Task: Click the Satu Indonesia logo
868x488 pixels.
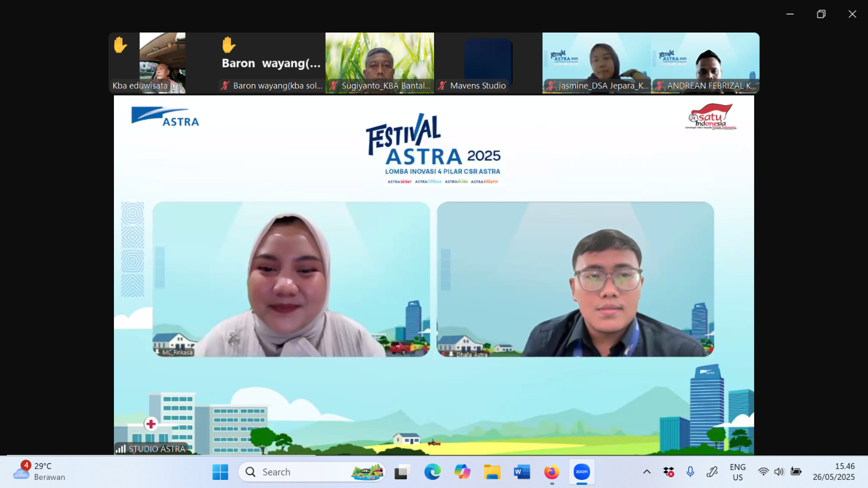Action: (711, 117)
